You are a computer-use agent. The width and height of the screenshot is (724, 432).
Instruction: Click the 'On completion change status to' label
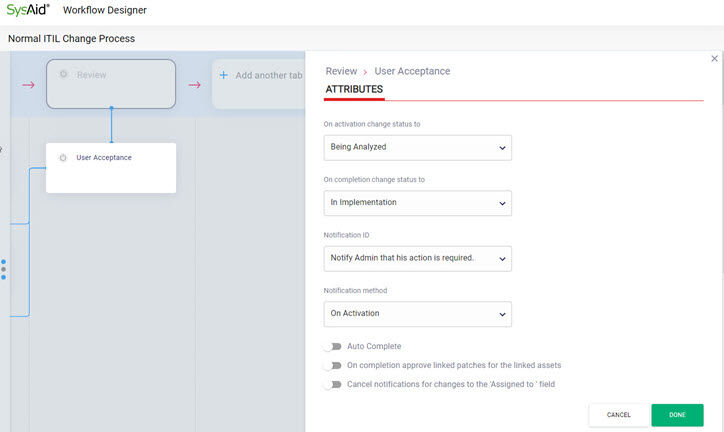coord(374,180)
